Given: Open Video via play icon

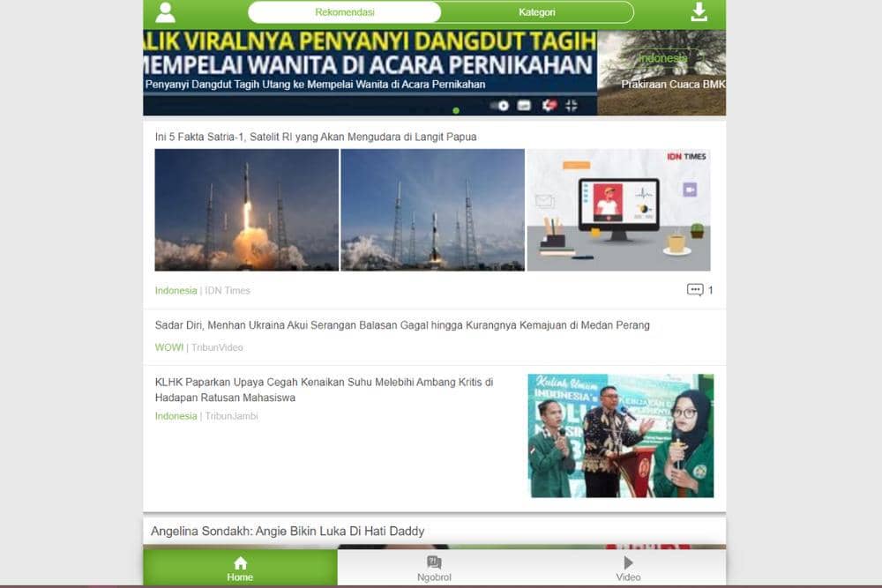Looking at the screenshot, I should [x=628, y=563].
